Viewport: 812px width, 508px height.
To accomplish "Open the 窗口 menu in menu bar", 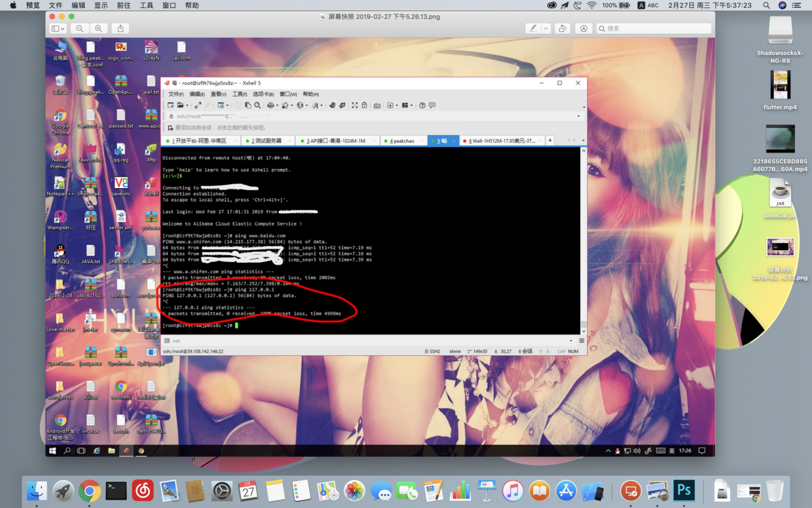I will (x=169, y=5).
